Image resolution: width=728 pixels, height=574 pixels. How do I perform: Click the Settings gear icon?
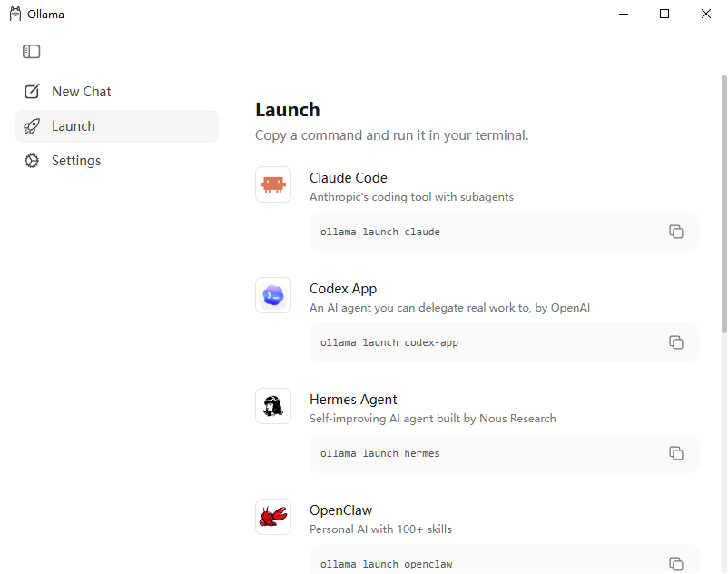32,161
